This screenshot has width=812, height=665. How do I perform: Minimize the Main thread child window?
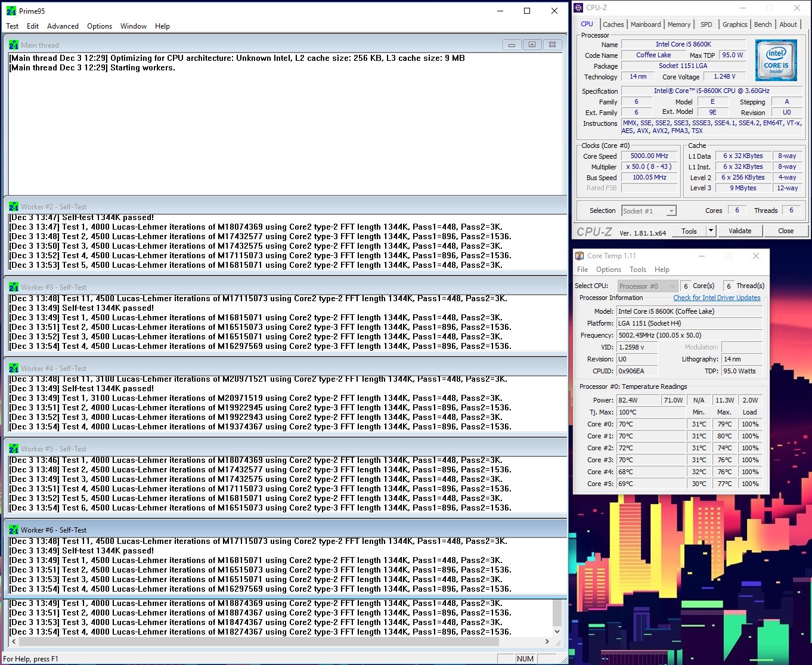tap(512, 45)
